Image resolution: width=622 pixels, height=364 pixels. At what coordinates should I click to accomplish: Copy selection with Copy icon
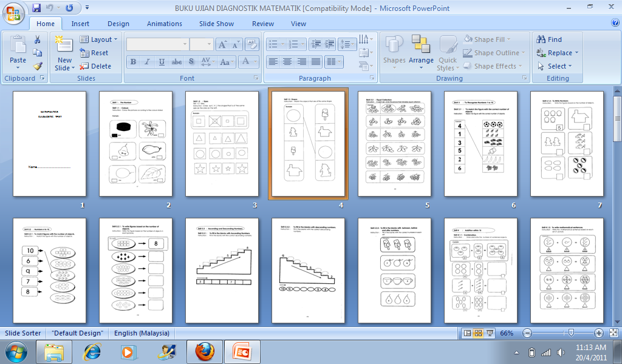point(37,53)
